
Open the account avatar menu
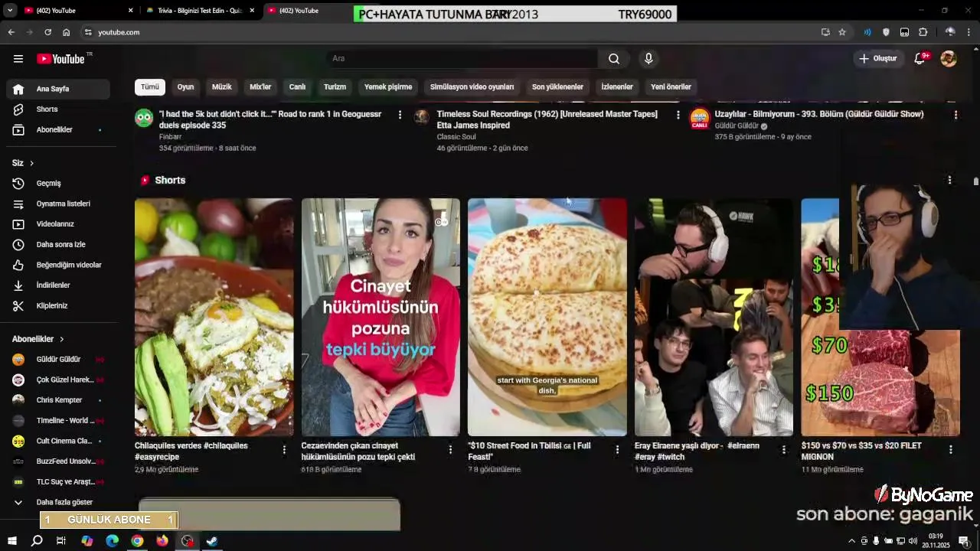(949, 59)
